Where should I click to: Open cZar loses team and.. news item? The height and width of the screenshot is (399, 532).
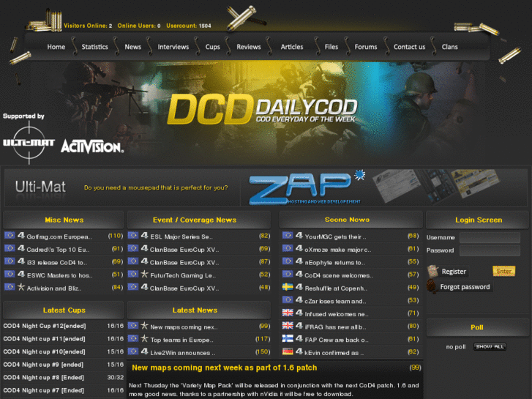pos(335,301)
